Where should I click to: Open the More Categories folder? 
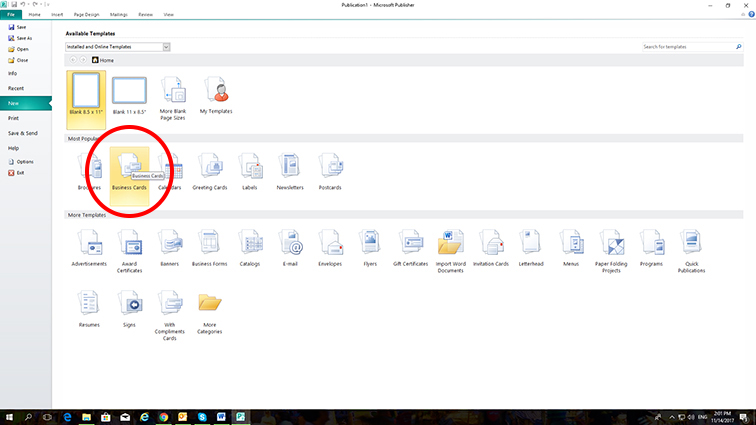210,313
